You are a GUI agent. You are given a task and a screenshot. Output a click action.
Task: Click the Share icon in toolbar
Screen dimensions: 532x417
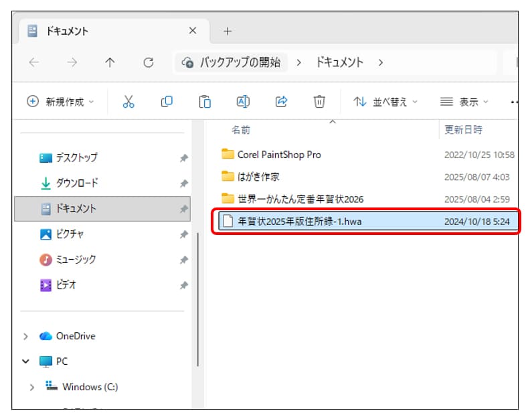pyautogui.click(x=281, y=102)
